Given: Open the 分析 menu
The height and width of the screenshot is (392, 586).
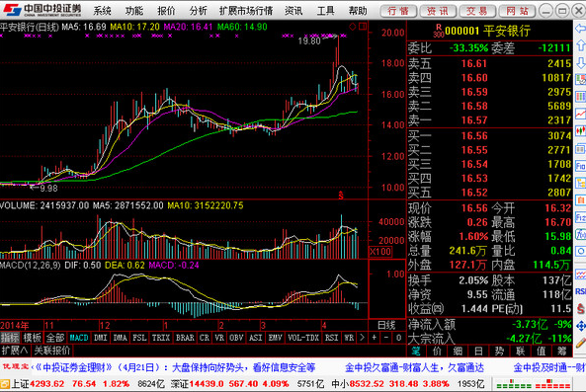Looking at the screenshot, I should point(198,11).
